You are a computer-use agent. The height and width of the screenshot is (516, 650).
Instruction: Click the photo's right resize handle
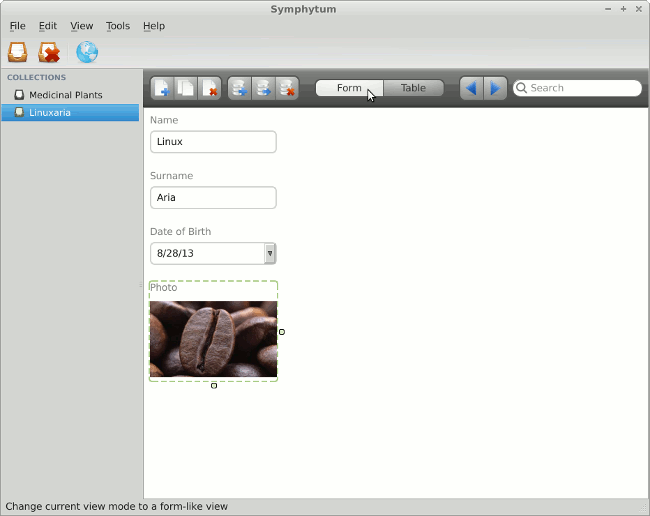[x=282, y=332]
